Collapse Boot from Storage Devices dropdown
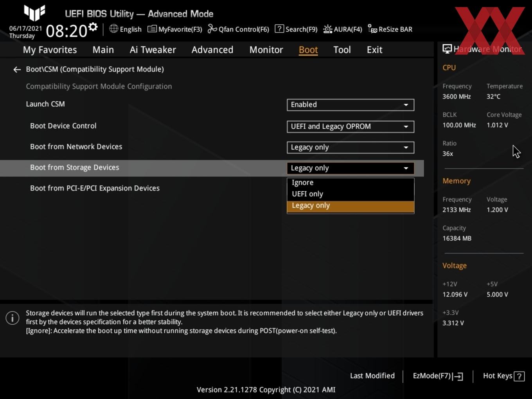Image resolution: width=532 pixels, height=399 pixels. (x=350, y=168)
